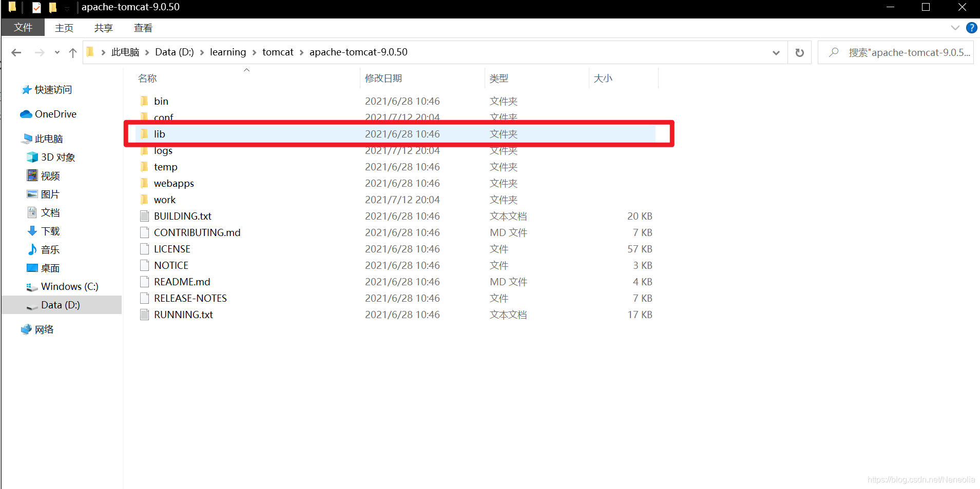Select the work folder icon
980x489 pixels.
click(x=144, y=200)
